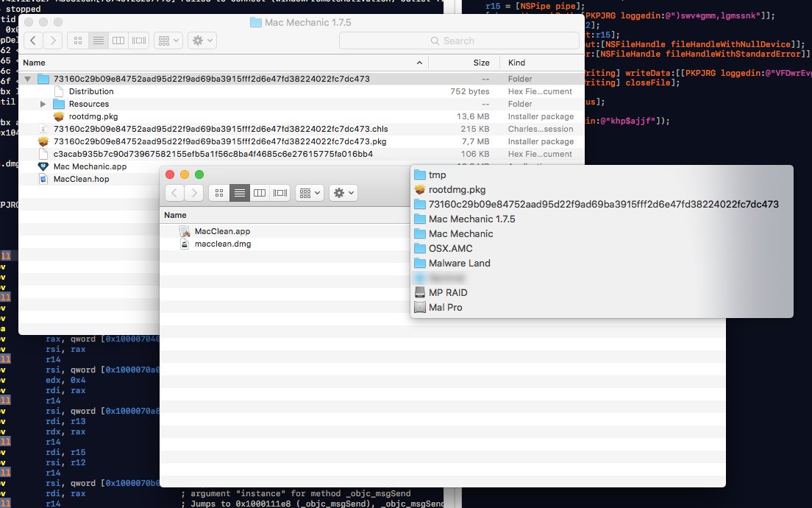The height and width of the screenshot is (508, 812).
Task: Select the expanded 73160c29b09e… folder icon
Action: (x=43, y=79)
